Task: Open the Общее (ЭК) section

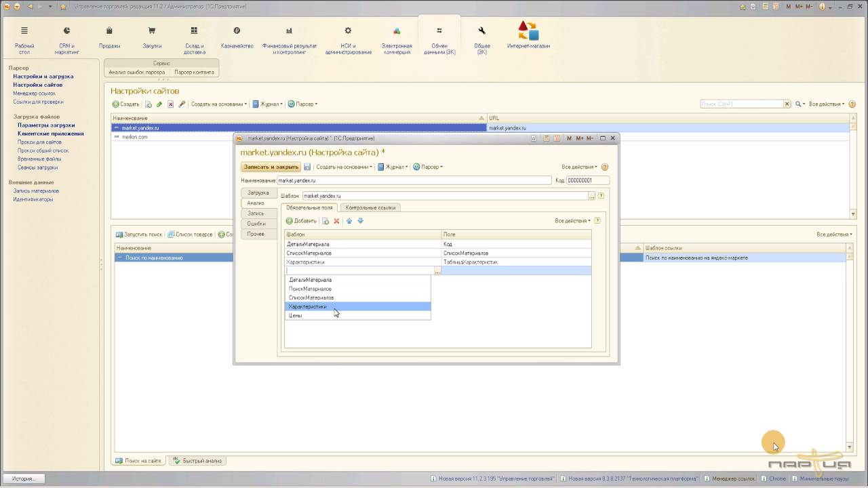Action: (482, 41)
